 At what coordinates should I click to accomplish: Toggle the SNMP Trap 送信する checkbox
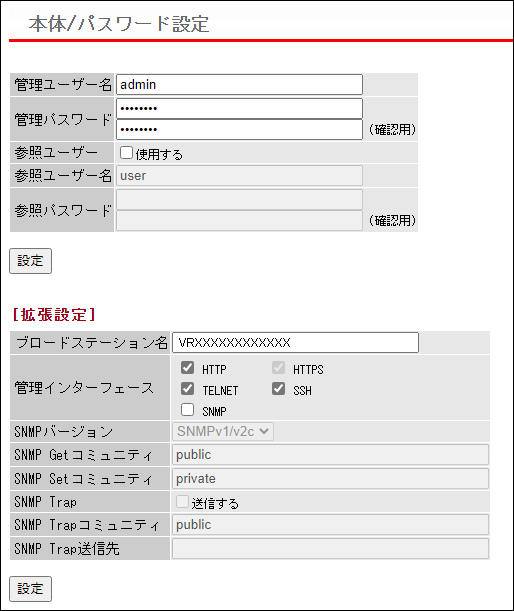(x=182, y=502)
